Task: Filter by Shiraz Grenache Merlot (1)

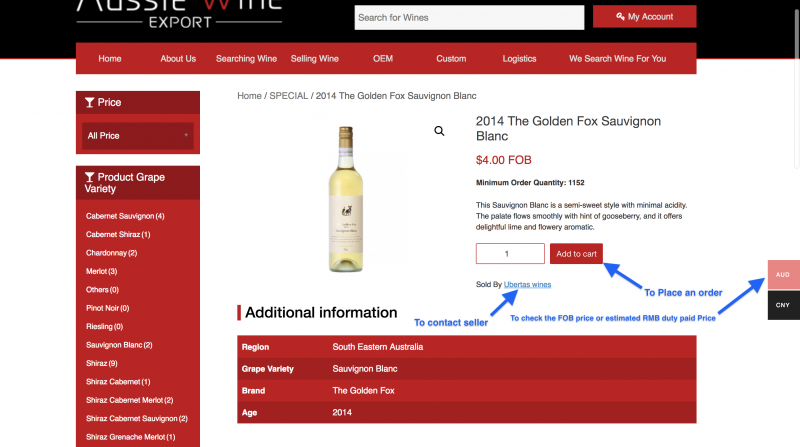Action: tap(130, 437)
